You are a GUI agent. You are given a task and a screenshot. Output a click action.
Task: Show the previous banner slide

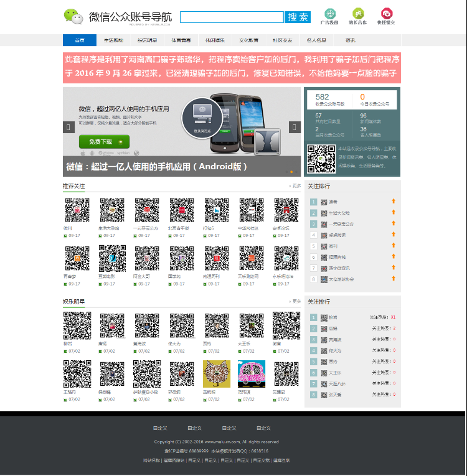pos(68,127)
